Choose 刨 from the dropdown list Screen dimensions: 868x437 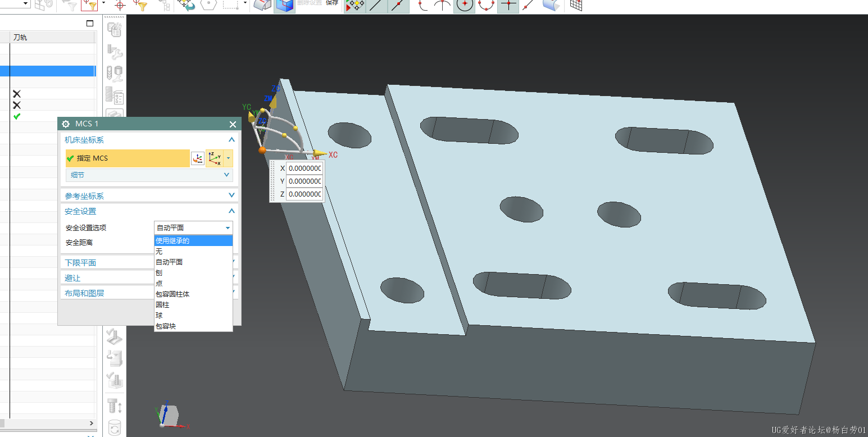coord(193,273)
